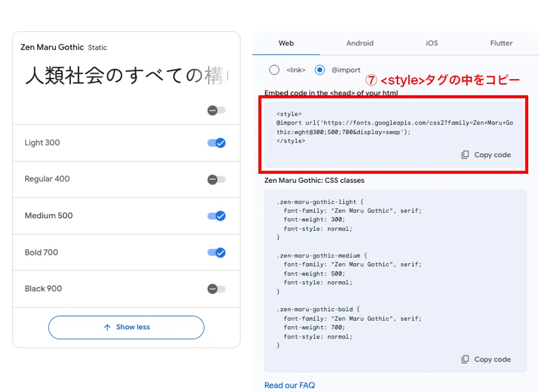The image size is (548, 392).
Task: Click the Black 900 label
Action: pyautogui.click(x=43, y=288)
